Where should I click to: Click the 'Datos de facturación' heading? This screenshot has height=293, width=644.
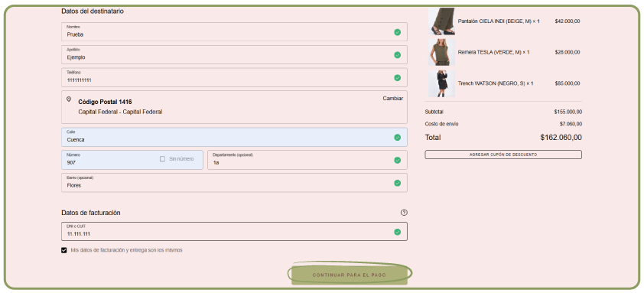coord(91,213)
